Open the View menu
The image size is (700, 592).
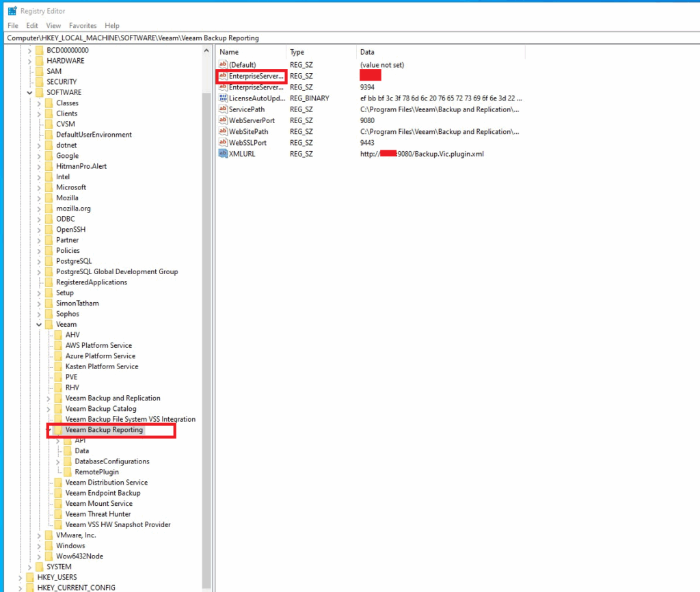tap(53, 25)
